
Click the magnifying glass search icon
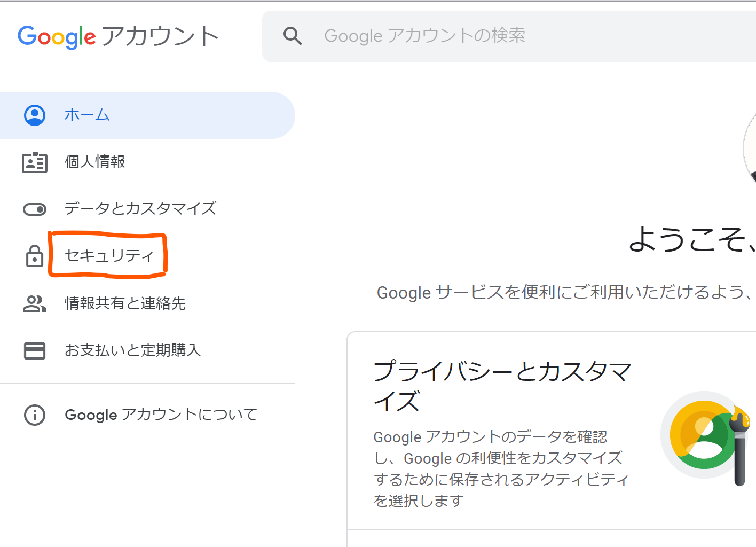[x=293, y=36]
